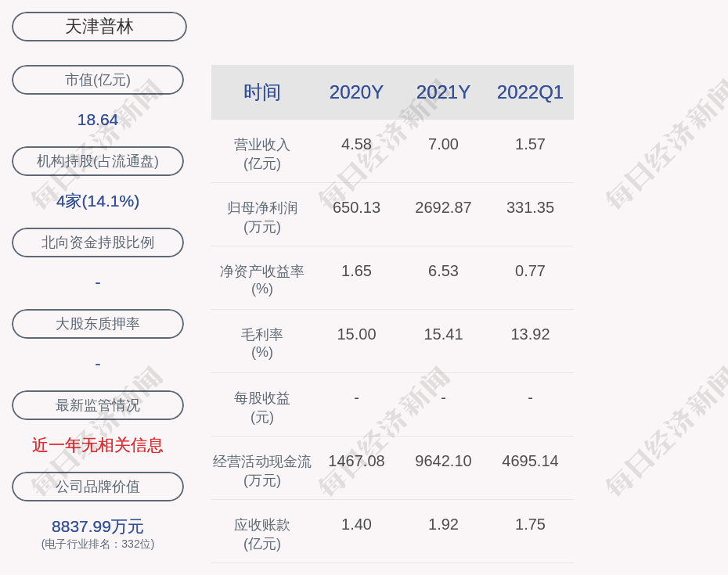This screenshot has height=575, width=728.
Task: Click the 2021Y column header
Action: 443,92
